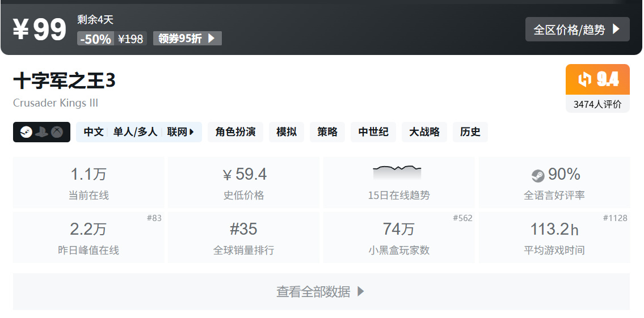Select the 角色扮演 tag
644x318 pixels.
click(235, 132)
